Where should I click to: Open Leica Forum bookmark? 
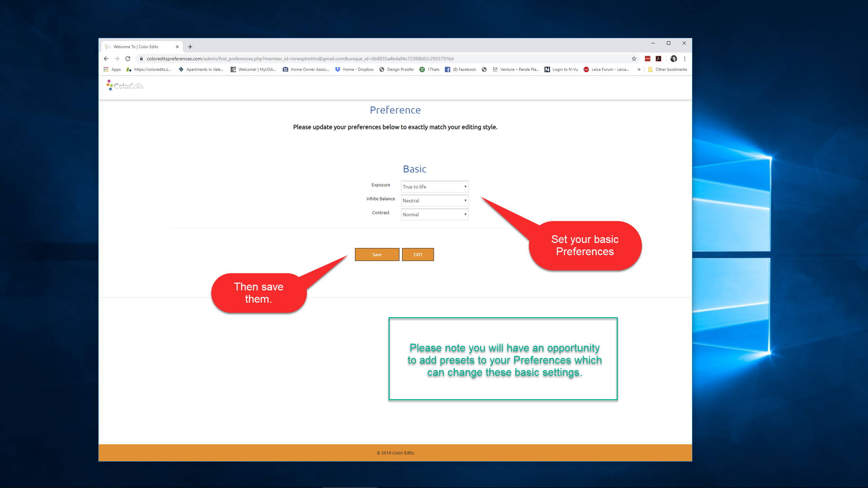606,69
